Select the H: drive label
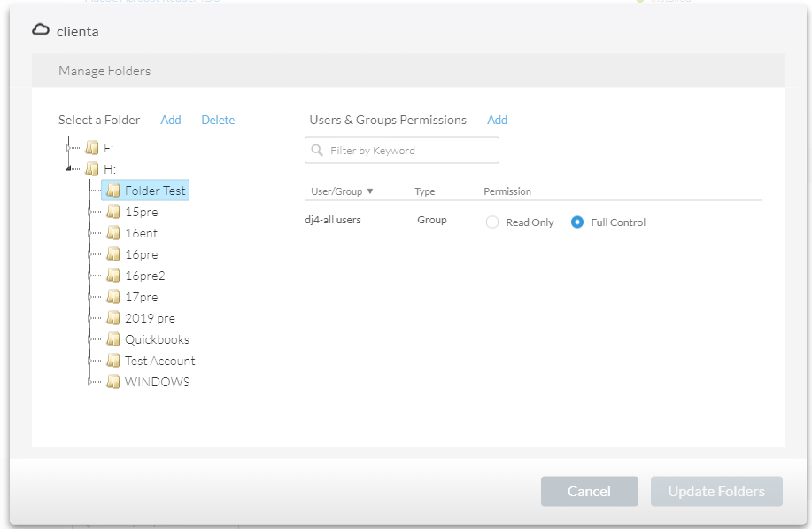This screenshot has height=529, width=812. coord(110,169)
